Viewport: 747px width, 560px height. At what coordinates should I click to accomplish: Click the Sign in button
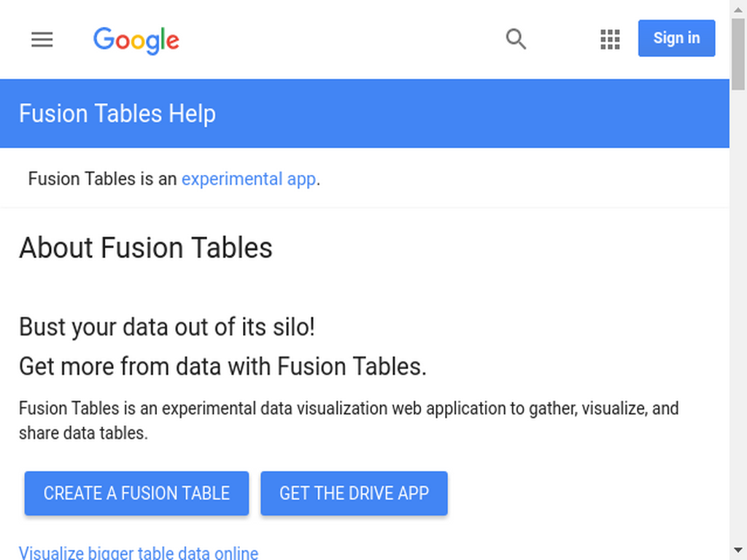tap(676, 38)
